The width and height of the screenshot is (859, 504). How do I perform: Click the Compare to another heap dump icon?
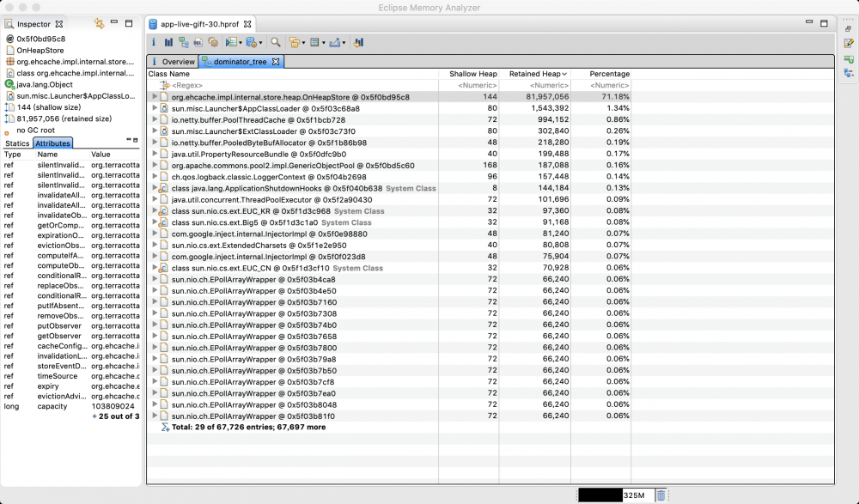pos(359,42)
